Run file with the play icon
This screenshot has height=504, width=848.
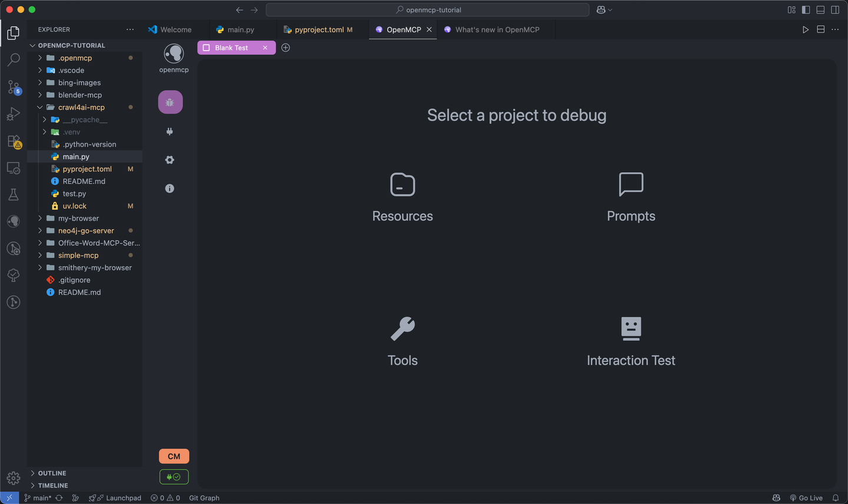[x=806, y=29]
